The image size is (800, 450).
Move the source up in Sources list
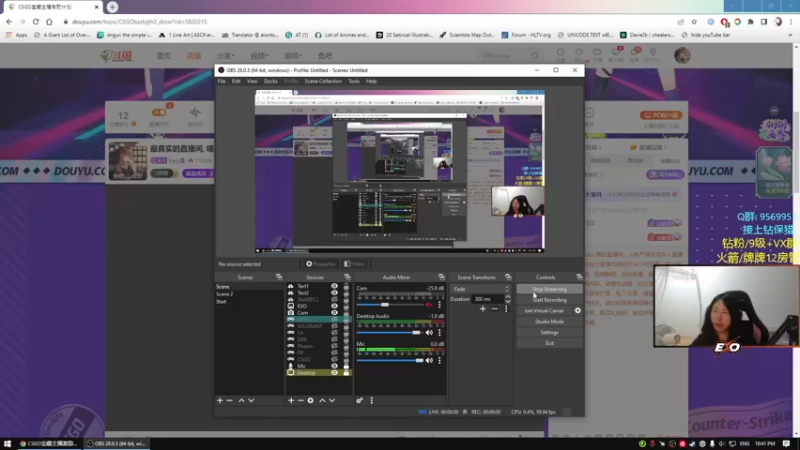tap(322, 401)
